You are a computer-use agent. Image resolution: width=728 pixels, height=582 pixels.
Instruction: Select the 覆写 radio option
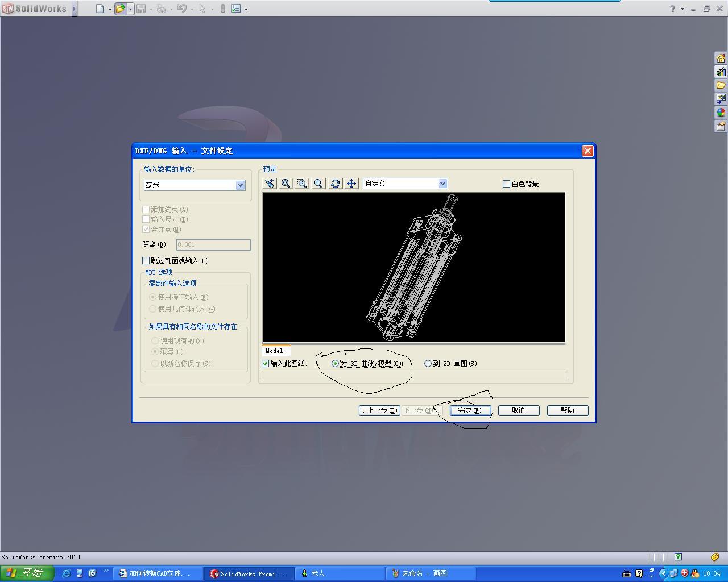tap(155, 352)
